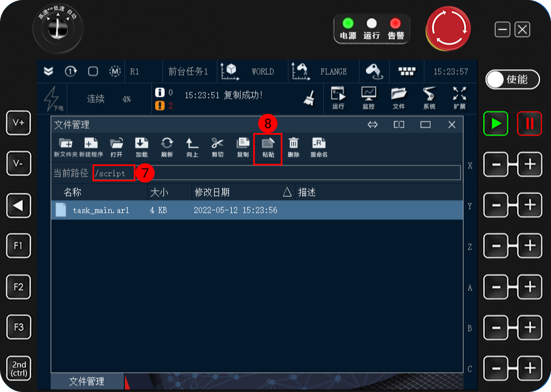Select the task_main.ar1 file
Screen dimensions: 551x392
(x=100, y=209)
